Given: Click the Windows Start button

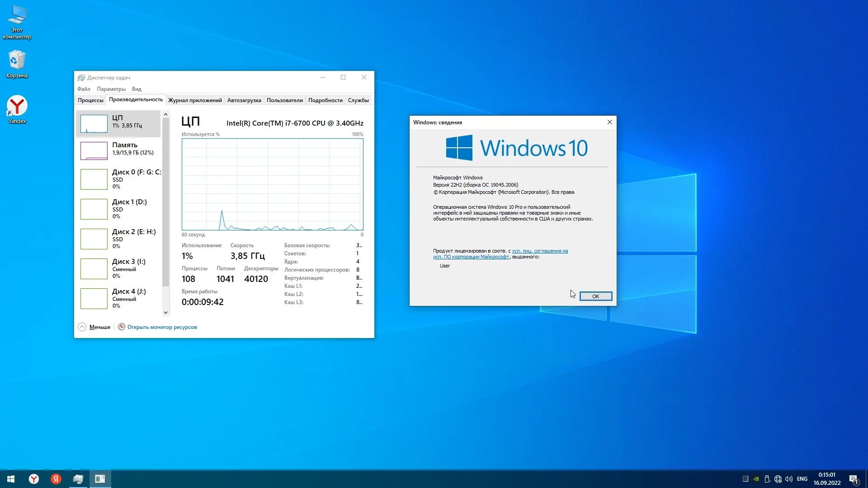Looking at the screenshot, I should click(x=11, y=479).
